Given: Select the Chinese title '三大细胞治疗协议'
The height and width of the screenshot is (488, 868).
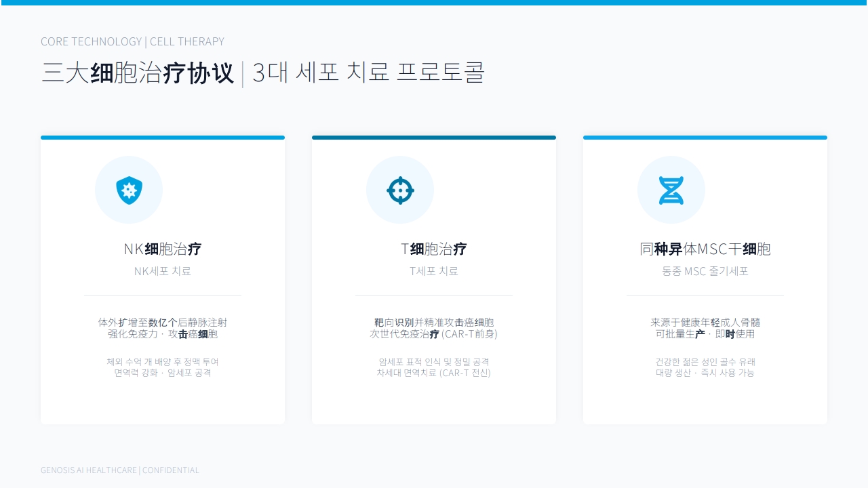Looking at the screenshot, I should [138, 73].
